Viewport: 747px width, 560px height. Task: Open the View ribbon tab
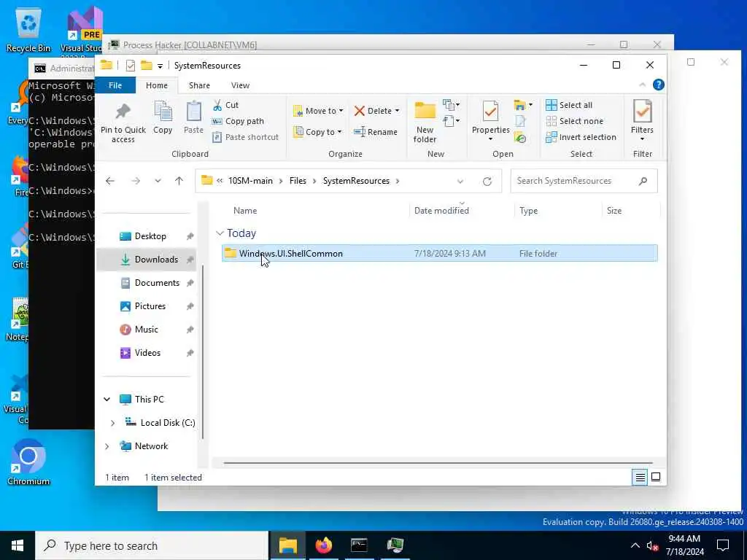240,85
